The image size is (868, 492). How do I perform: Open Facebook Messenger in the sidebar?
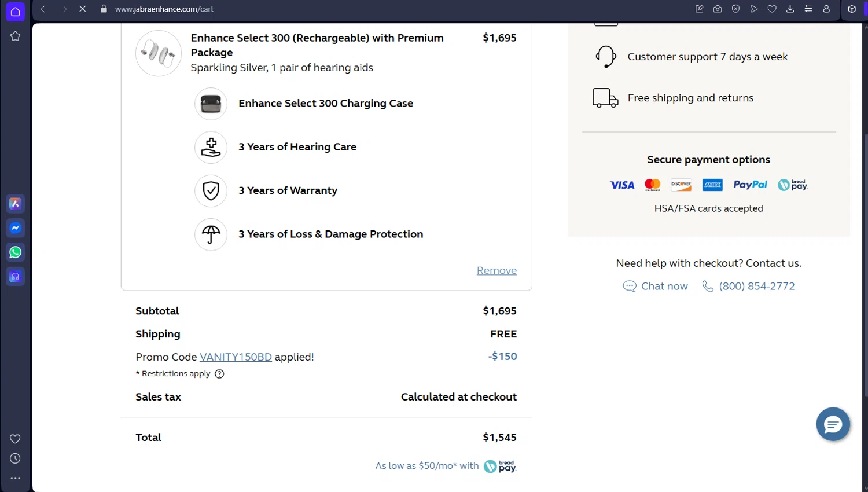(15, 228)
